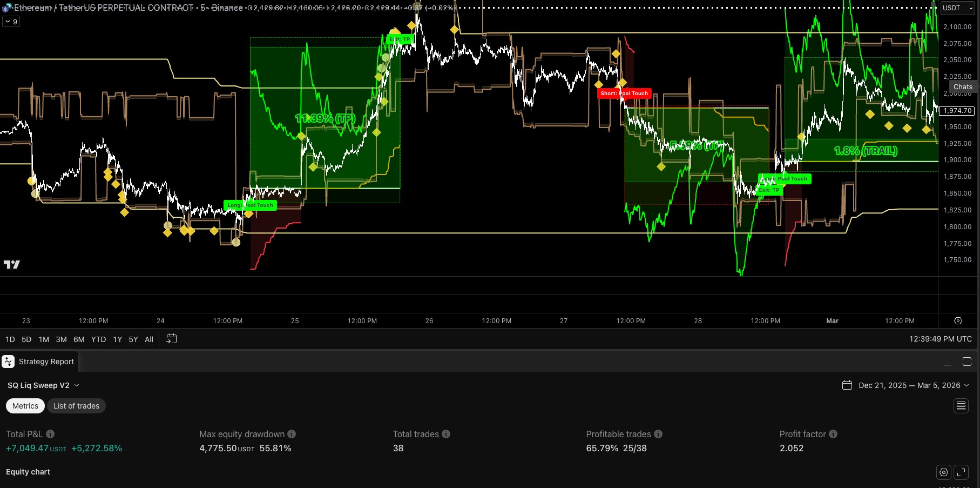Image resolution: width=980 pixels, height=488 pixels.
Task: Open the USDT currency dropdown
Action: [958, 8]
